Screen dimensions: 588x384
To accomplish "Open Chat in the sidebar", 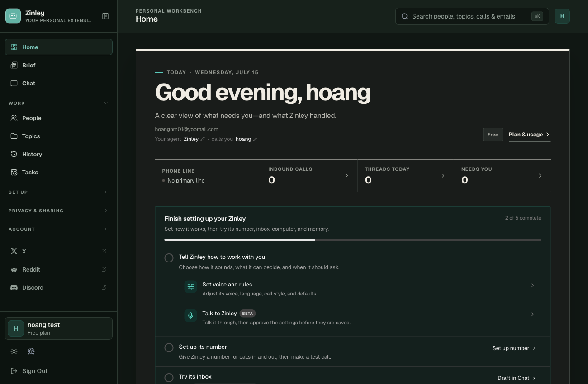I will pos(58,83).
